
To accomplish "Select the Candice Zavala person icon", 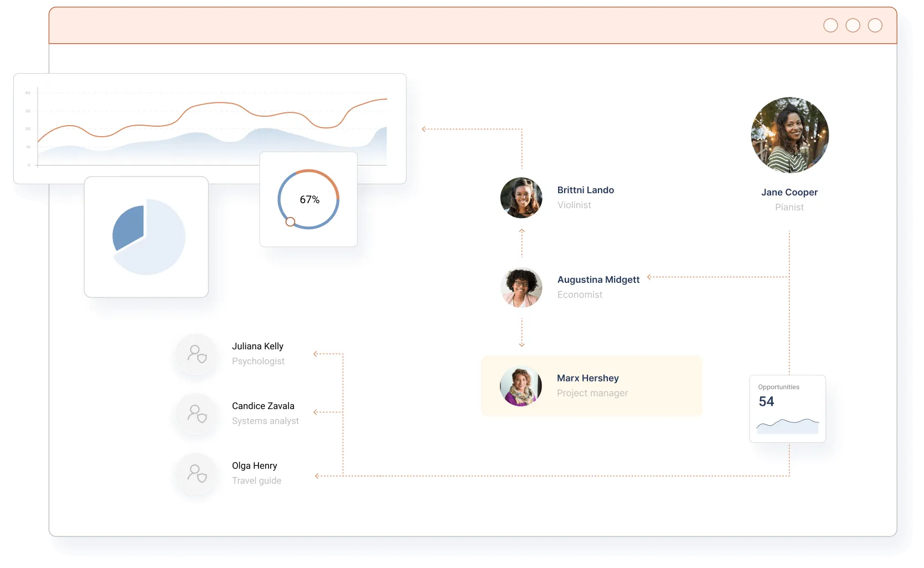I will tap(196, 415).
